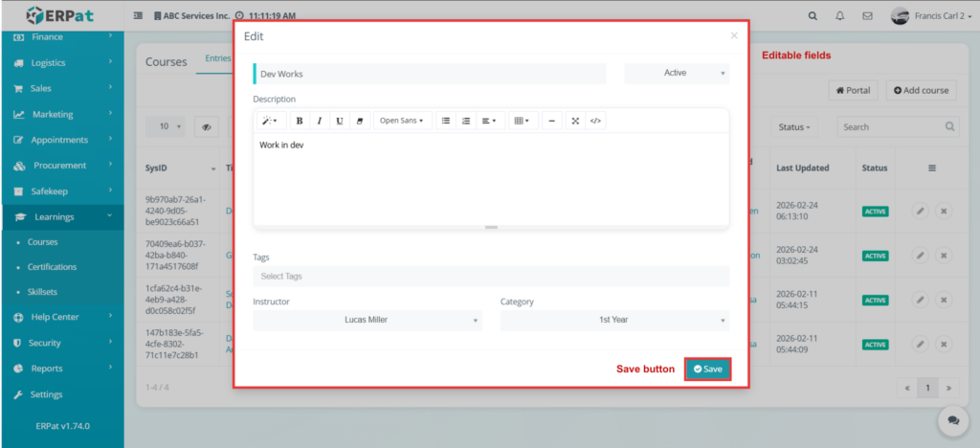Open the Security sidebar menu
Image resolution: width=980 pixels, height=448 pixels.
click(62, 343)
